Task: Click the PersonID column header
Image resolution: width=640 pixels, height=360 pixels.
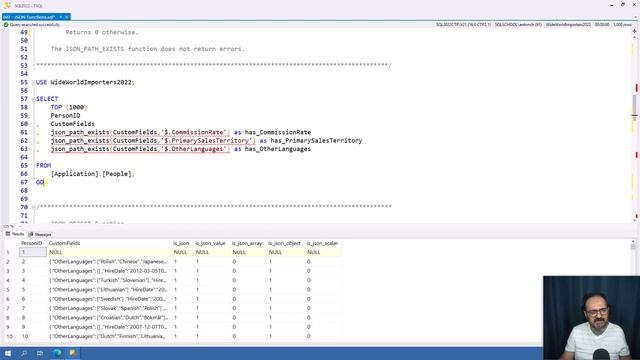Action: [x=32, y=243]
